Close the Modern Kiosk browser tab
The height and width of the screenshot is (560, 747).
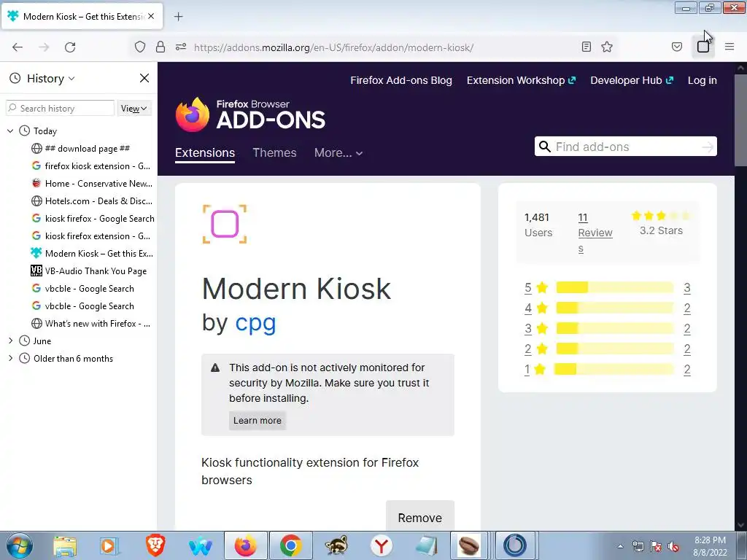point(151,16)
